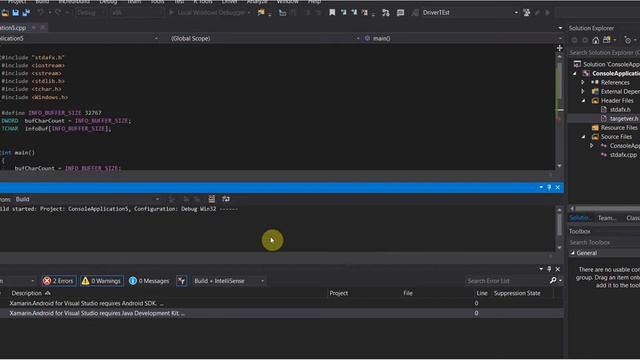Click Solution Explorer sync settings icon
This screenshot has height=360, width=640.
click(x=627, y=40)
